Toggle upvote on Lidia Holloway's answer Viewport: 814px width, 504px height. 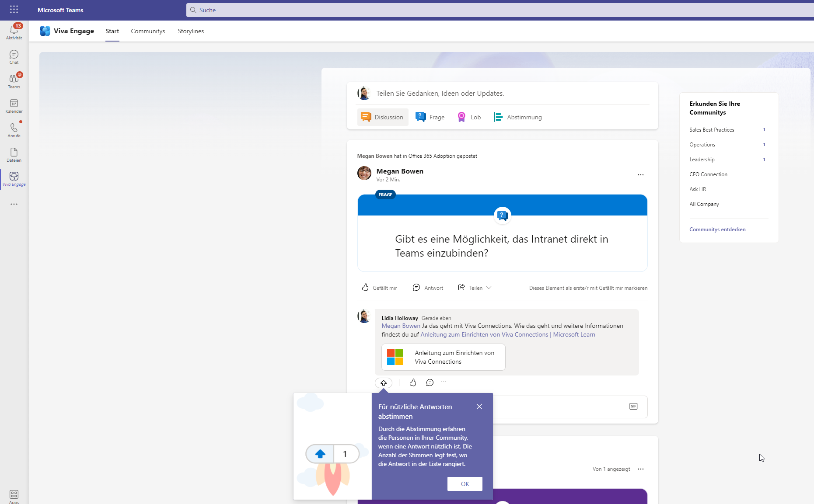coord(383,383)
